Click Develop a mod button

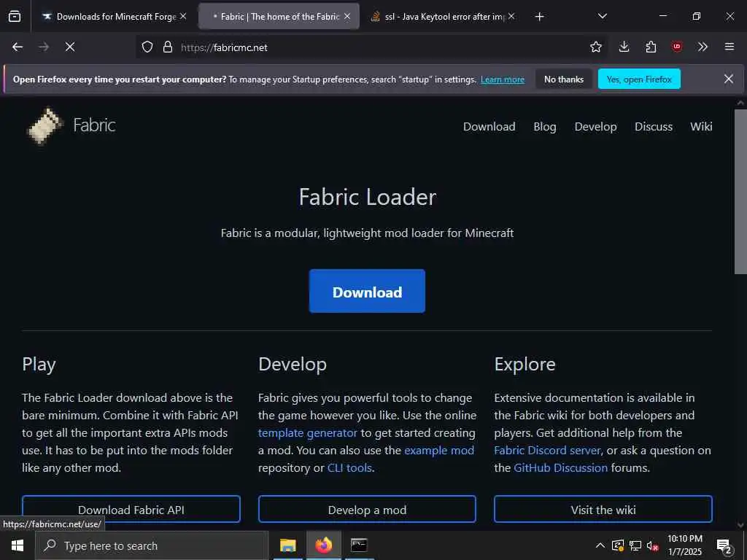click(x=367, y=510)
